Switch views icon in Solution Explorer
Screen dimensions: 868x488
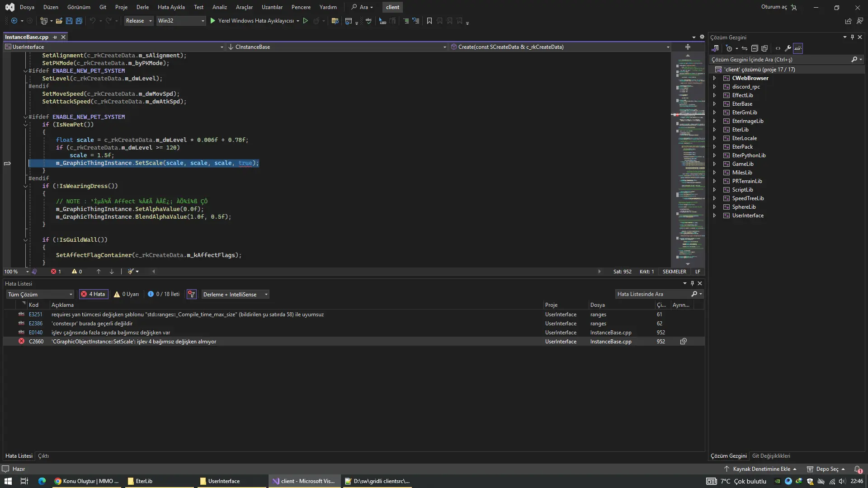tap(715, 48)
